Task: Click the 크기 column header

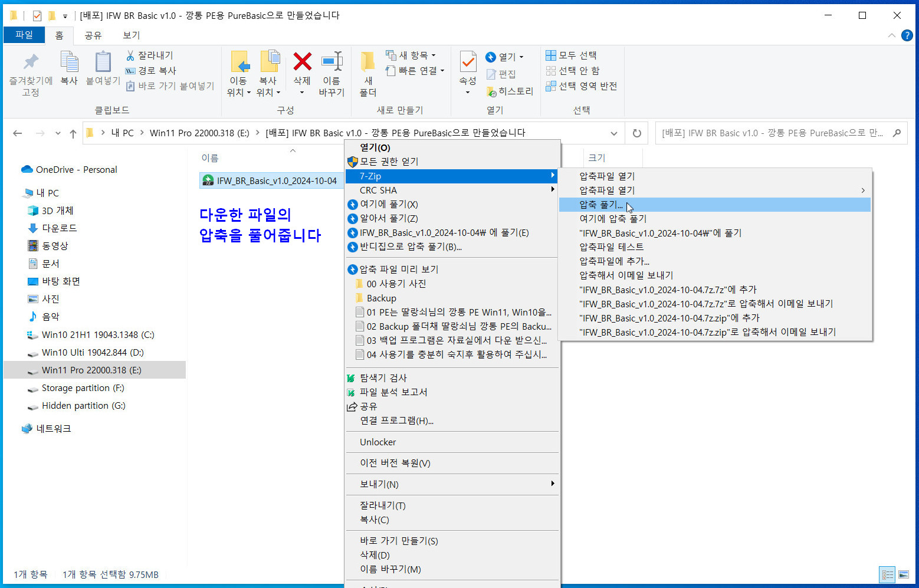Action: coord(597,158)
